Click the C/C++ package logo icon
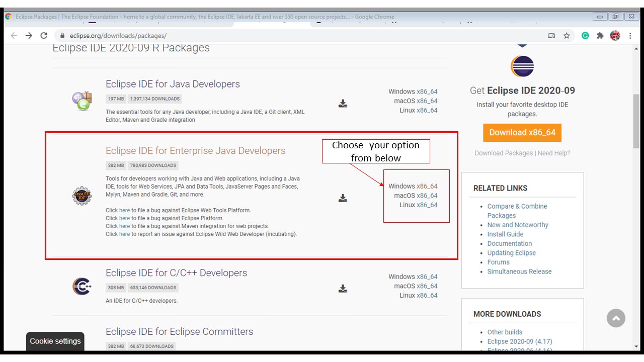644x362 pixels. (82, 287)
